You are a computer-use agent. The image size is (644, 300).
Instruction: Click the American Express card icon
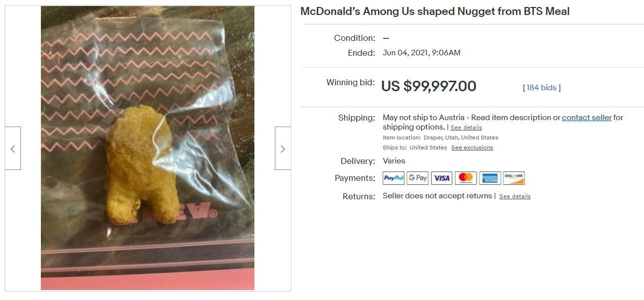pyautogui.click(x=489, y=178)
